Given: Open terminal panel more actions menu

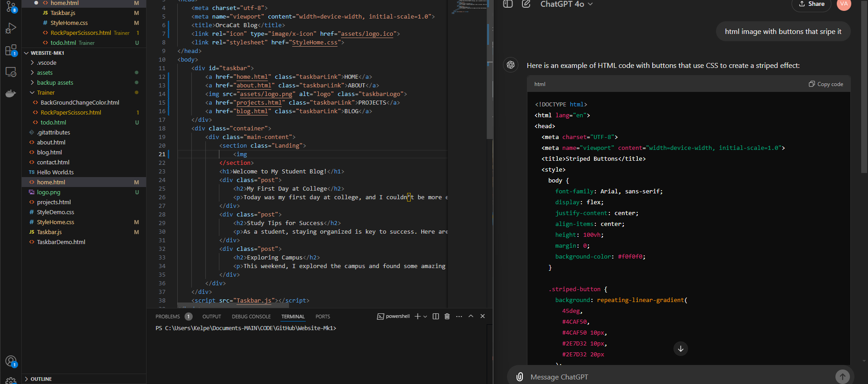Looking at the screenshot, I should coord(459,317).
